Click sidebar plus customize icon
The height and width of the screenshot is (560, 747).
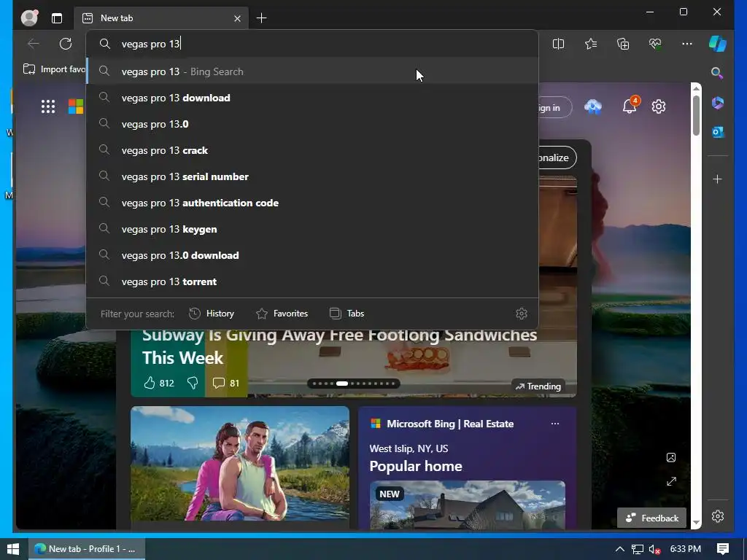(718, 179)
